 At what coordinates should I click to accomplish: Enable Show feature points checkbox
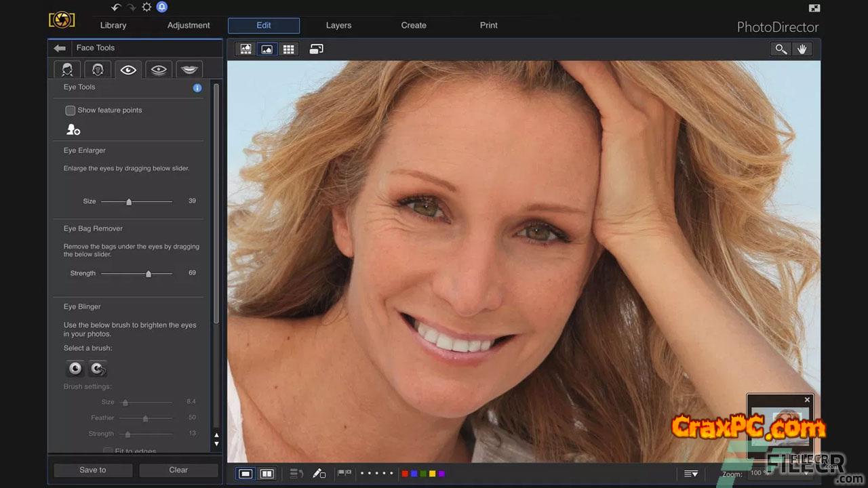tap(70, 110)
